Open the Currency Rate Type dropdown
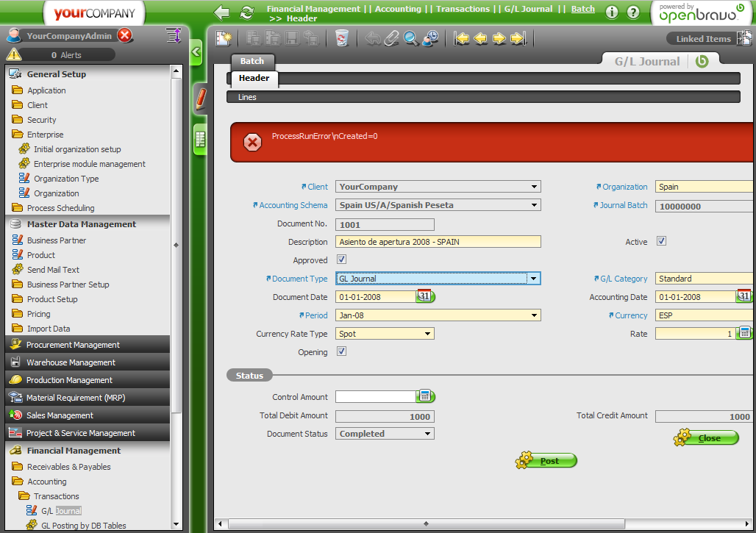 (x=427, y=334)
